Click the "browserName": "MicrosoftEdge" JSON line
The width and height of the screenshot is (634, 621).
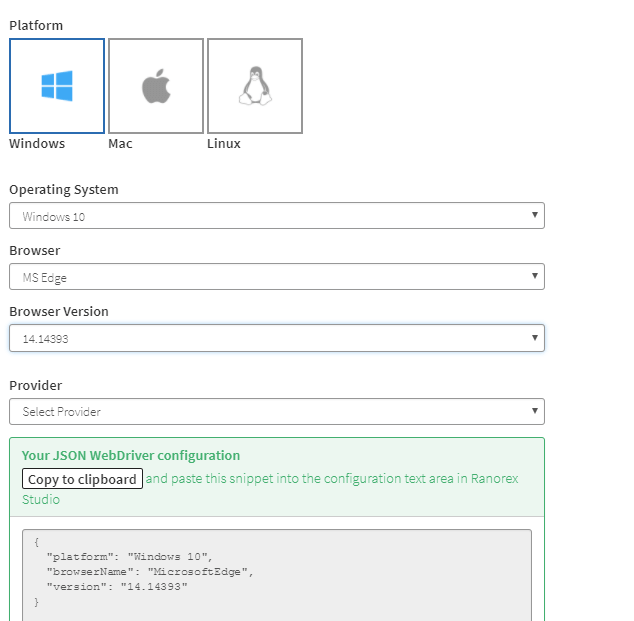pyautogui.click(x=150, y=572)
